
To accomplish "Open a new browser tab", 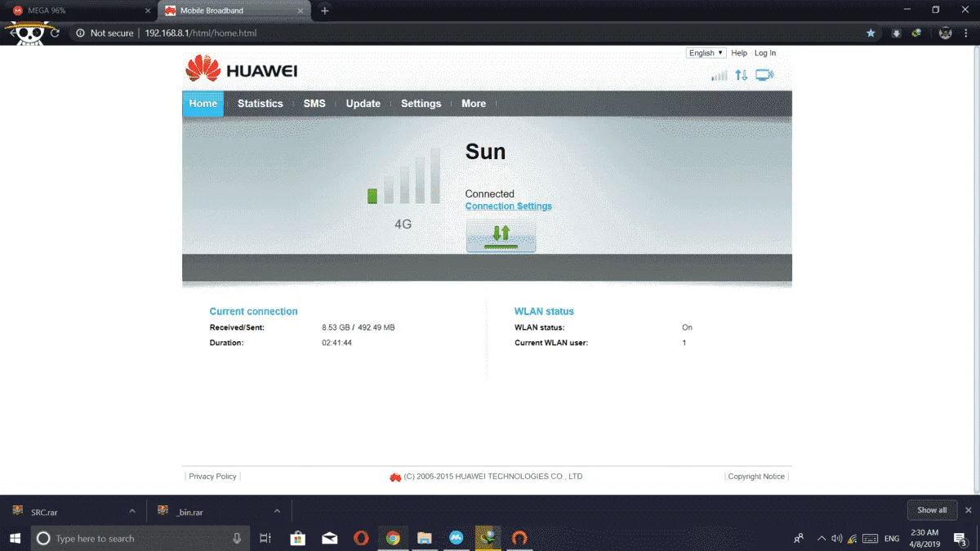I will (x=325, y=11).
